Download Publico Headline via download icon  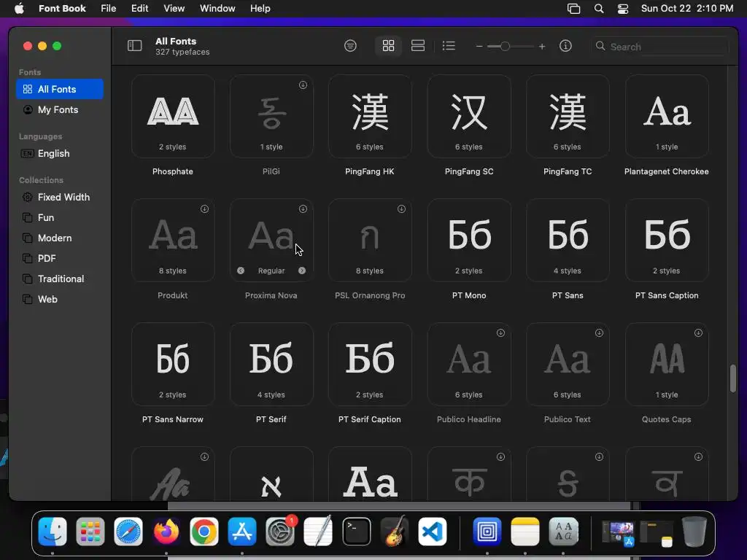point(500,333)
